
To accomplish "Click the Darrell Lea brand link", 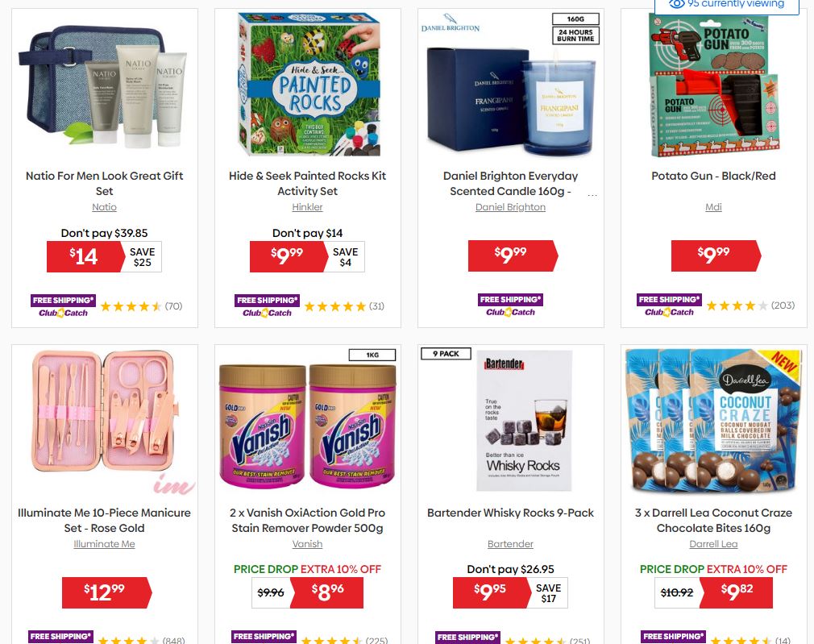I will [713, 544].
